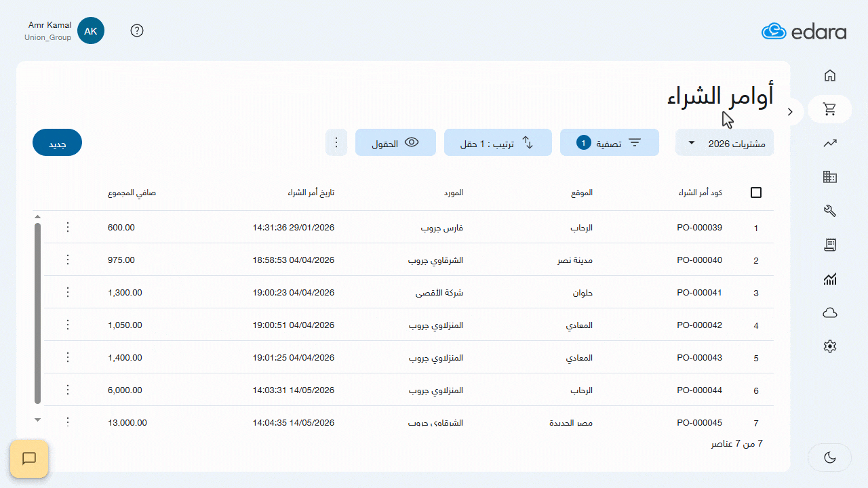This screenshot has width=868, height=488.
Task: Sort by كود أمر الشراء column header
Action: click(700, 192)
